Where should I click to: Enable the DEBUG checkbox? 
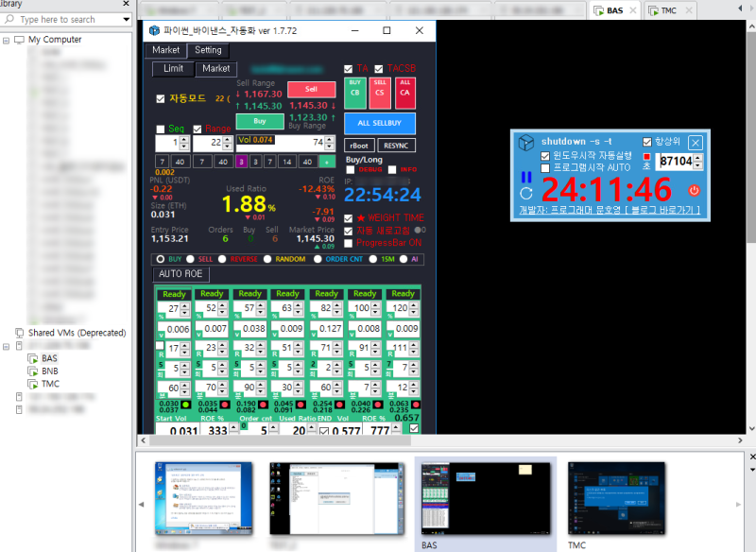tap(350, 170)
